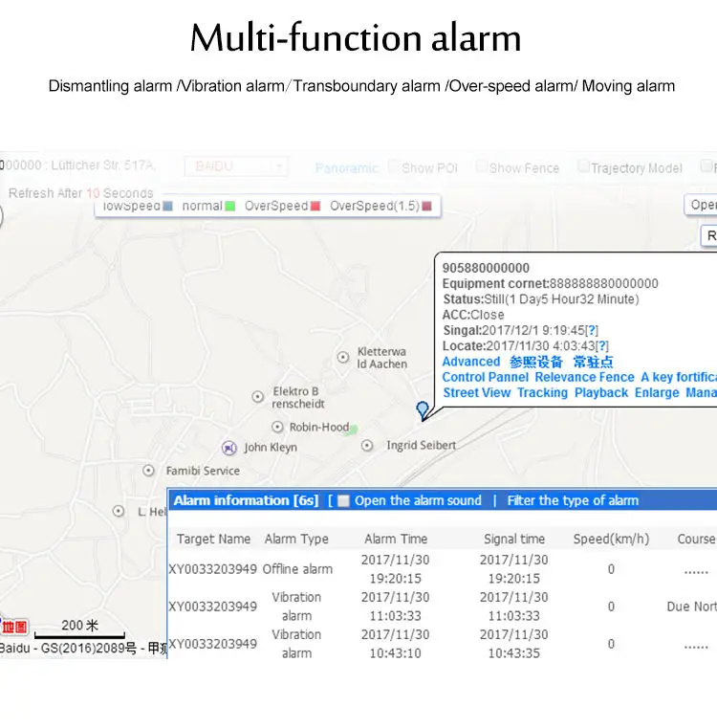
Task: Click the John Kleyn restaurant map marker
Action: tap(228, 448)
